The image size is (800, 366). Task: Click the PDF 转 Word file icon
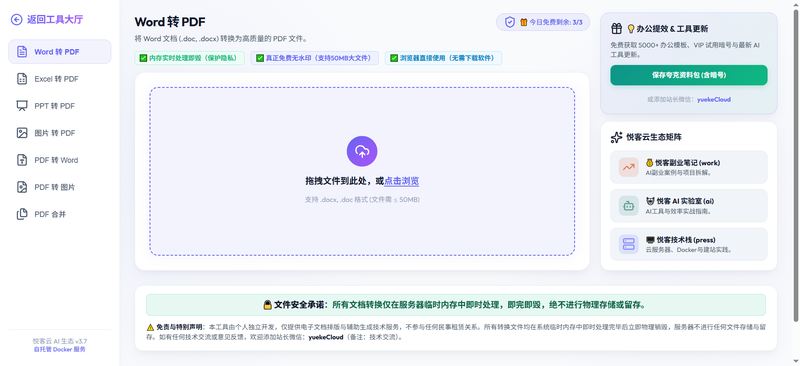click(x=22, y=160)
